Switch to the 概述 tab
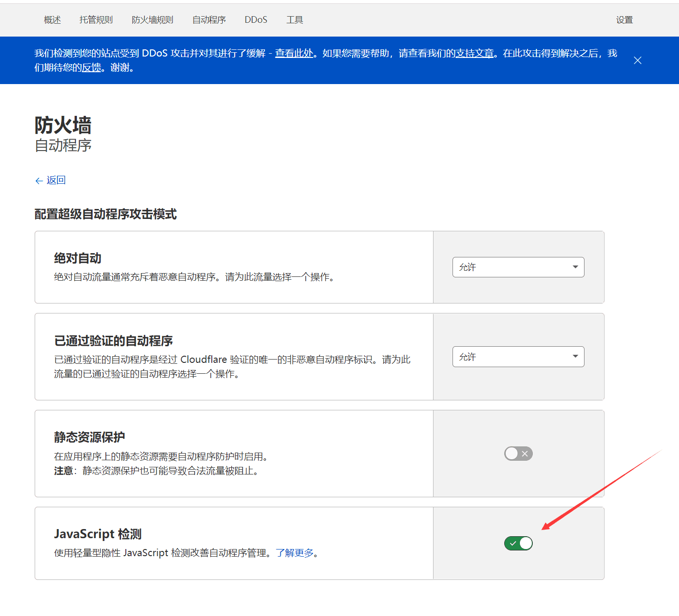The width and height of the screenshot is (679, 616). pyautogui.click(x=52, y=20)
